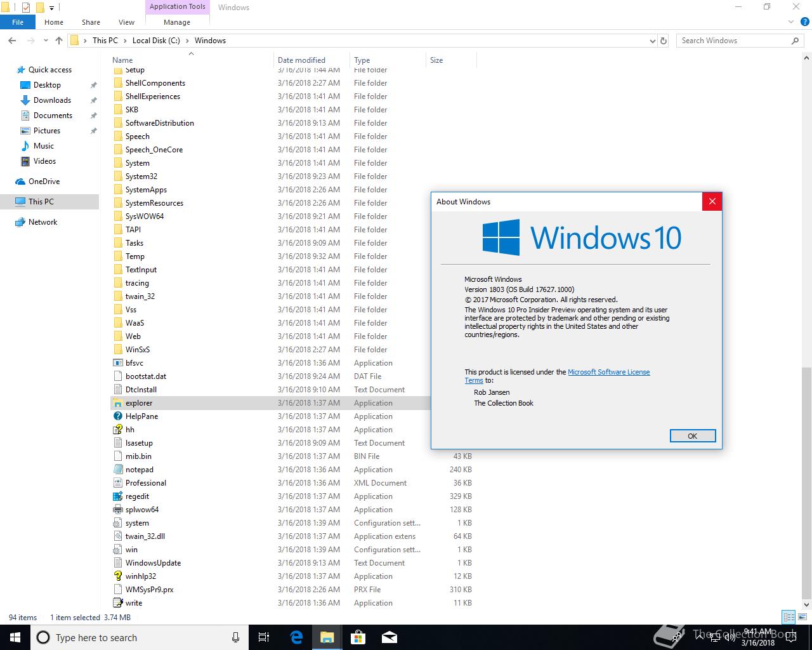Click the taskbar clock showing 3/16/2018
The width and height of the screenshot is (812, 650).
click(759, 637)
